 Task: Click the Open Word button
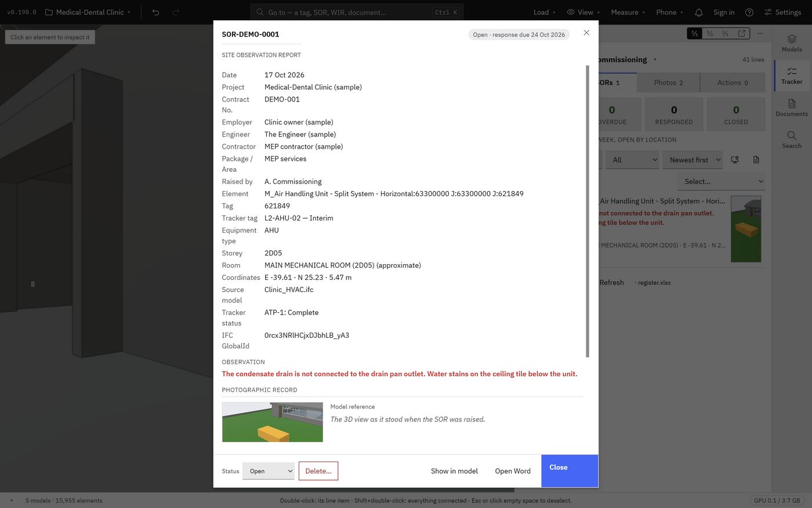coord(513,471)
